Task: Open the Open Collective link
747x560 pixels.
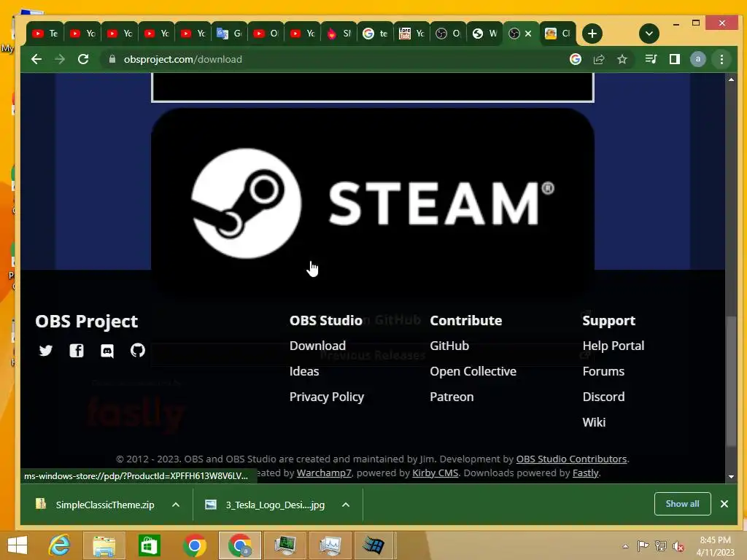Action: coord(473,371)
